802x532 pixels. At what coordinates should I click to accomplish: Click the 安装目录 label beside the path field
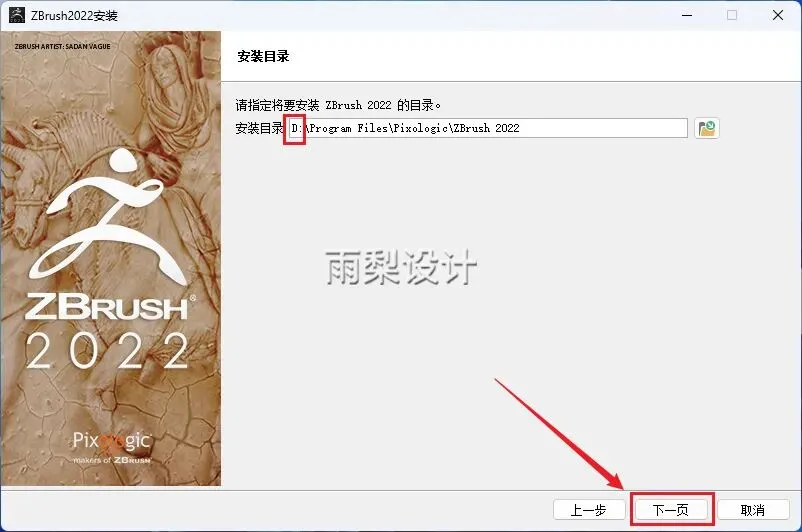click(259, 128)
